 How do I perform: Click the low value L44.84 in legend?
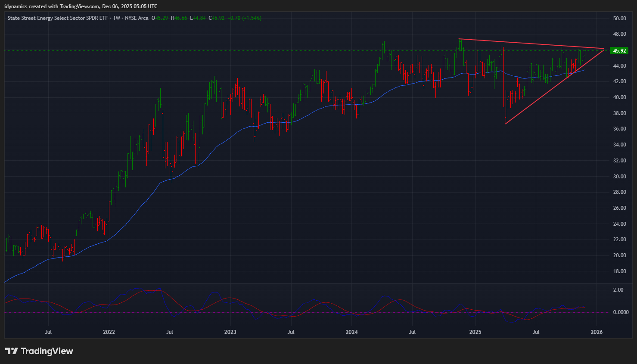click(x=198, y=18)
